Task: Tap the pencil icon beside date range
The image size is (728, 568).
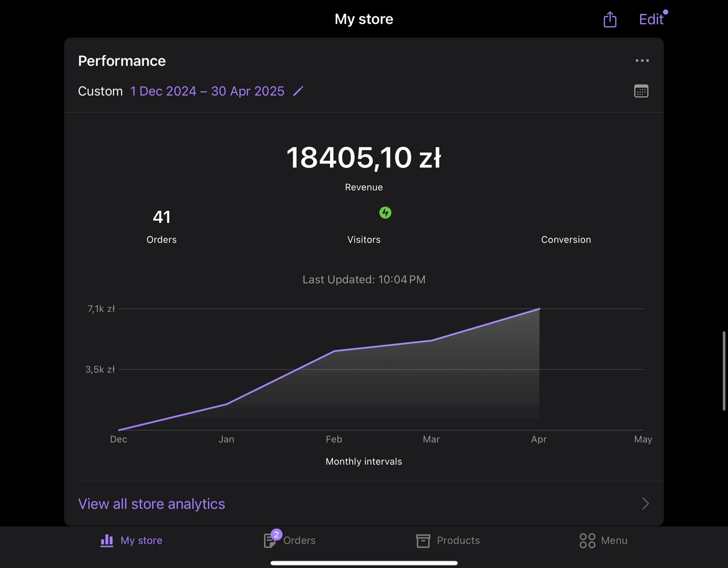Action: (298, 91)
